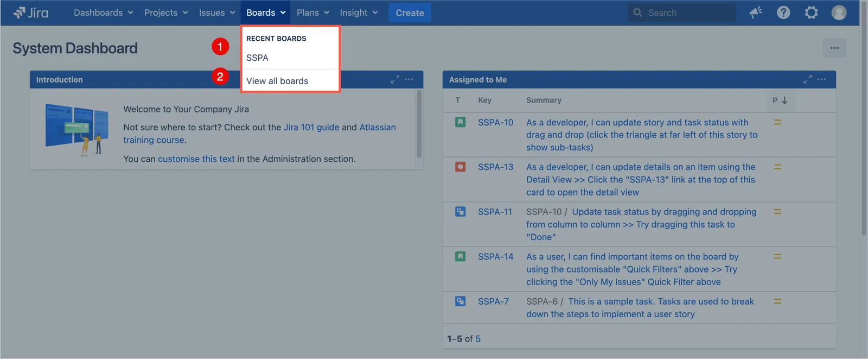868x359 pixels.
Task: Click the medium priority icon for SSPA-10
Action: click(x=777, y=122)
